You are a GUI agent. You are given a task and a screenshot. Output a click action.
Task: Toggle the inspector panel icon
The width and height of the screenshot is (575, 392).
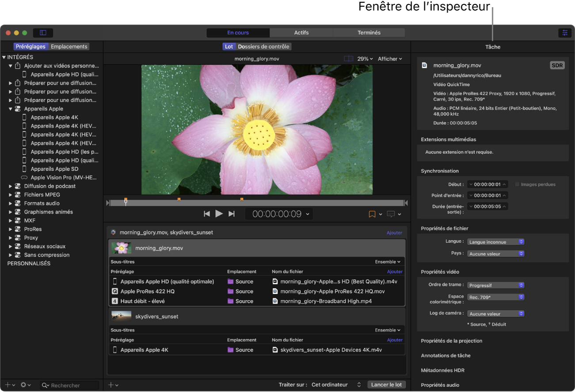[564, 33]
